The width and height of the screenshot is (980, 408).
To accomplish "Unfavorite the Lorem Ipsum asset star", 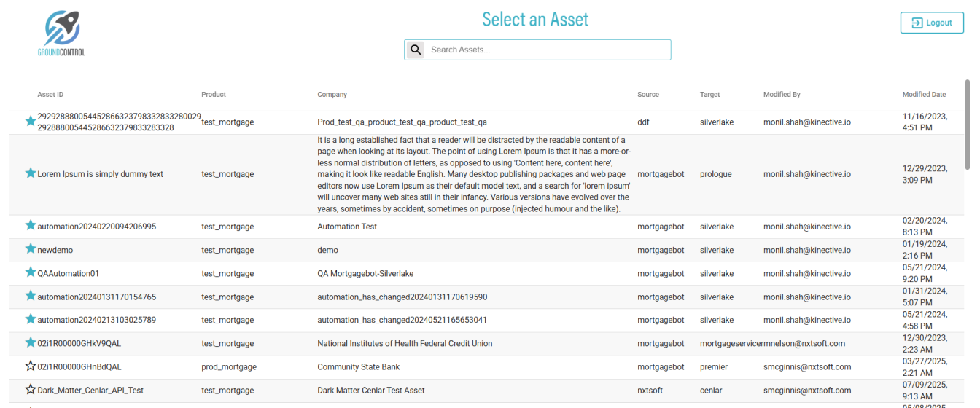I will (x=31, y=173).
